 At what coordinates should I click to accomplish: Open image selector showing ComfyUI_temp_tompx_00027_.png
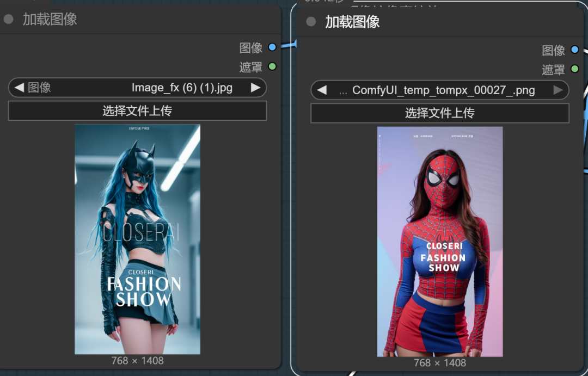(440, 90)
